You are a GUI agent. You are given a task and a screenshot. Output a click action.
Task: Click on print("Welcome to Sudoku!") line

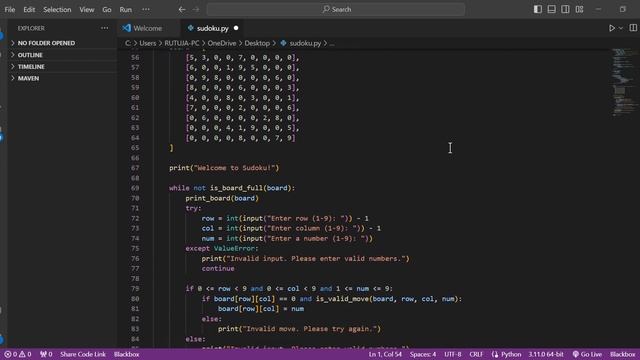click(224, 168)
